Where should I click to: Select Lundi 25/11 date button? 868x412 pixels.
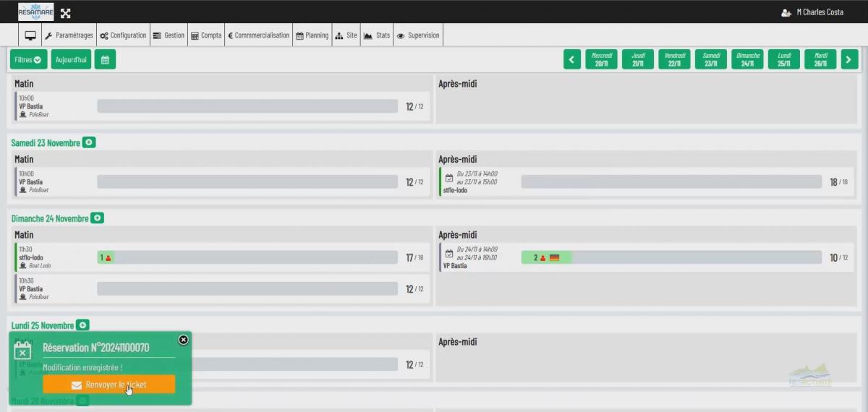(x=784, y=59)
